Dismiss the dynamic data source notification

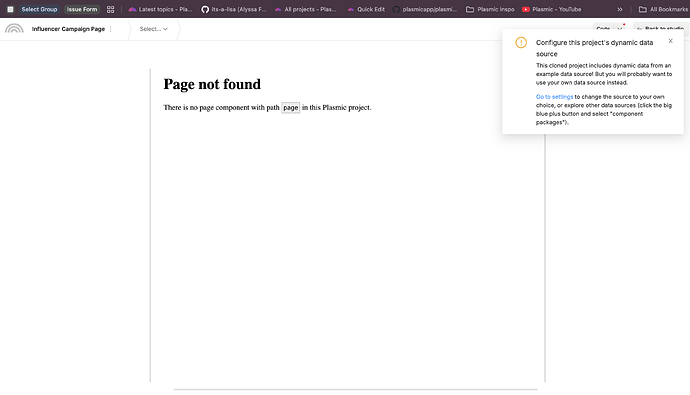670,41
